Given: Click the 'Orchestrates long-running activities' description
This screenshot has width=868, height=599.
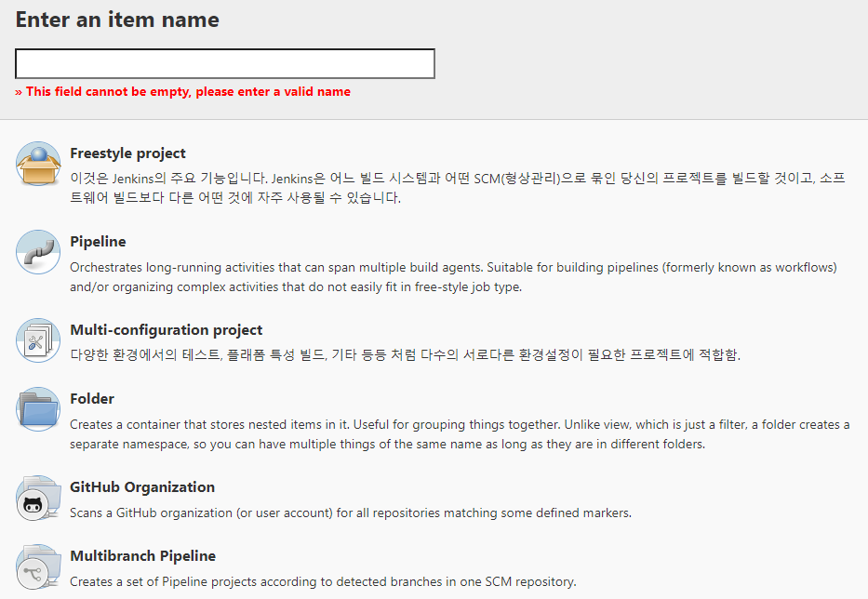Looking at the screenshot, I should [453, 277].
